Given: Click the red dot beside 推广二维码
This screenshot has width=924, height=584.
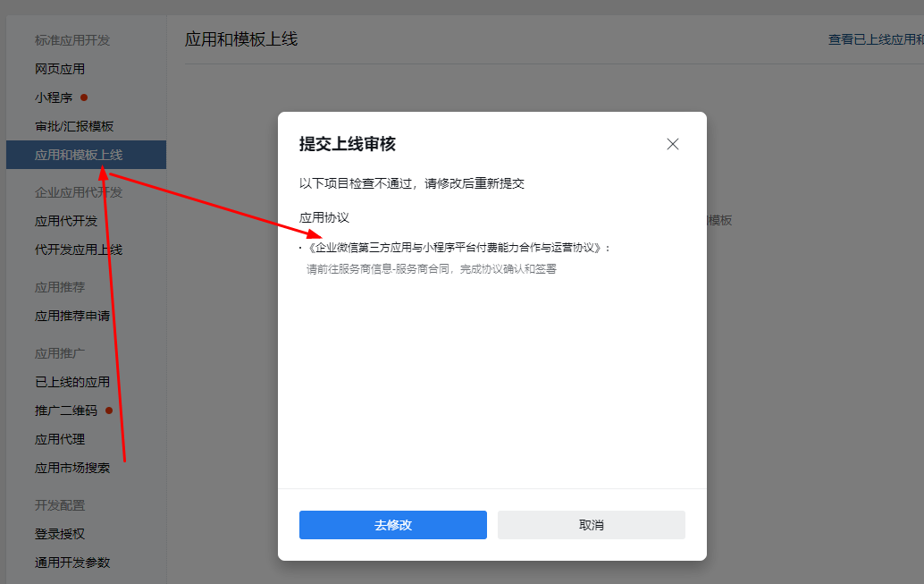Looking at the screenshot, I should [x=109, y=410].
